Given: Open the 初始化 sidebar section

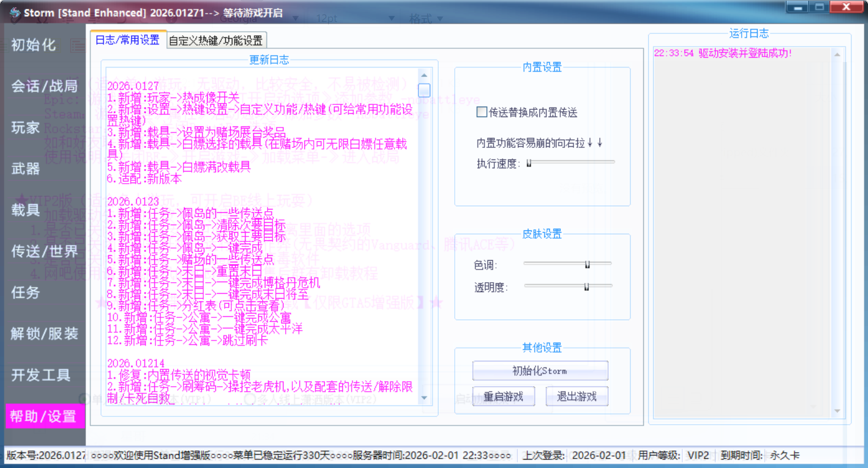Looking at the screenshot, I should [x=34, y=45].
